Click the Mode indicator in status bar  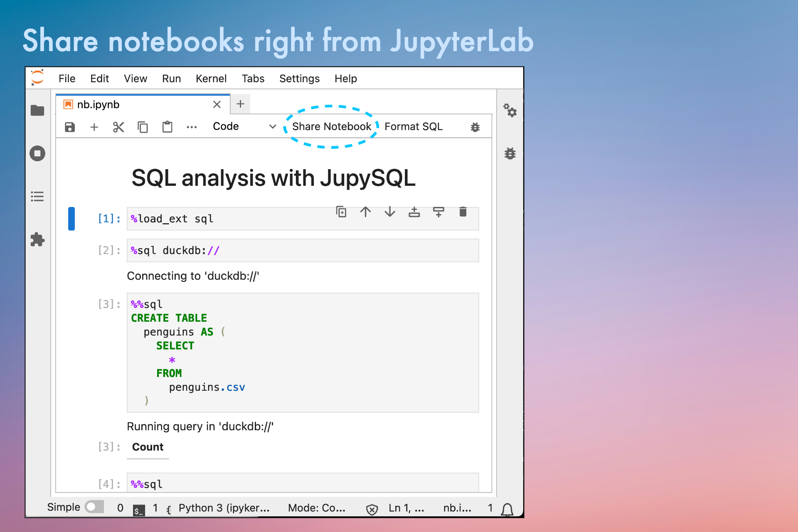pos(317,508)
